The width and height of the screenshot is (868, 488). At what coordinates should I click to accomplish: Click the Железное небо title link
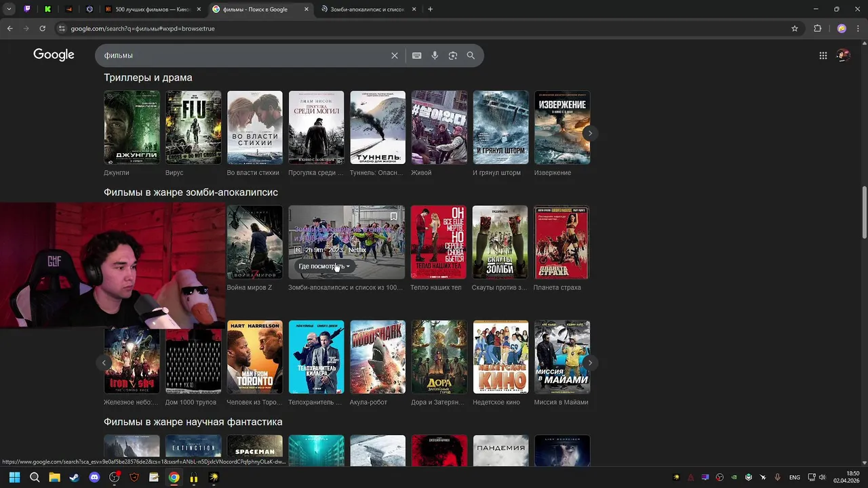pos(131,402)
